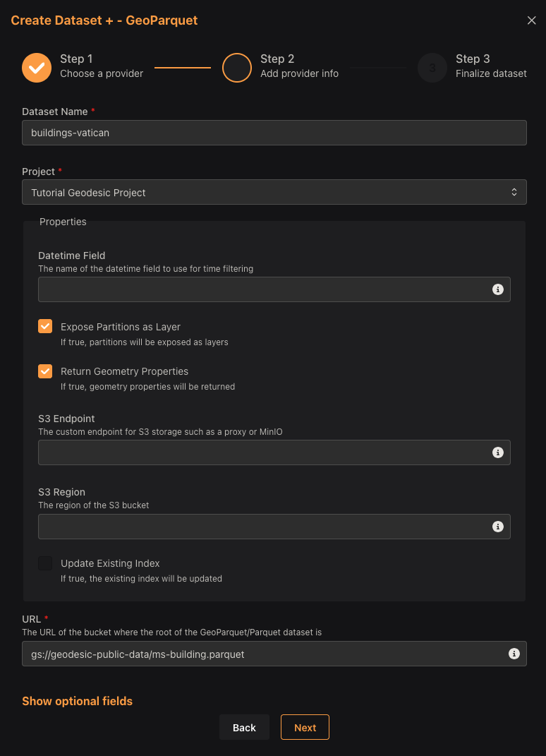Click the Dataset Name input field
The width and height of the screenshot is (546, 756).
tap(274, 133)
